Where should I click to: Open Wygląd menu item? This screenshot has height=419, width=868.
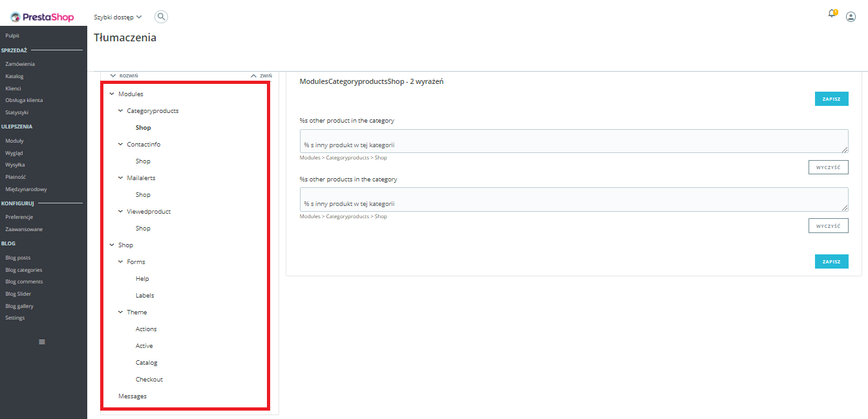(14, 153)
